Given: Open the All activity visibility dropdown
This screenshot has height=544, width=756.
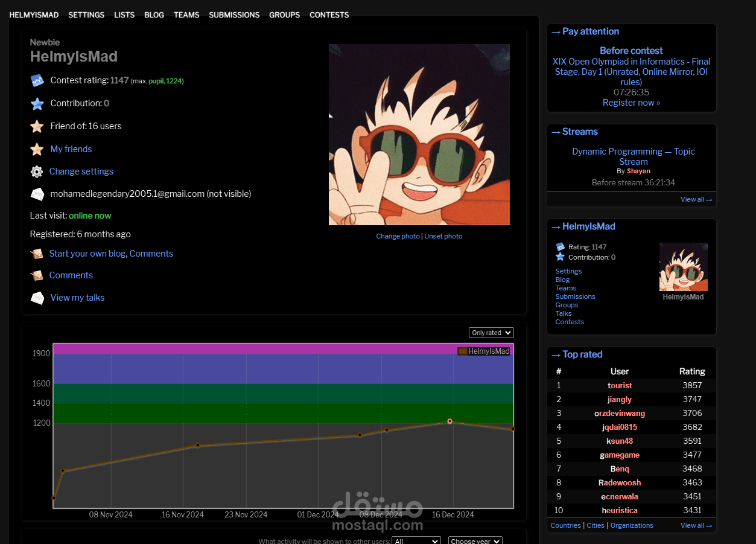Looking at the screenshot, I should (x=416, y=541).
